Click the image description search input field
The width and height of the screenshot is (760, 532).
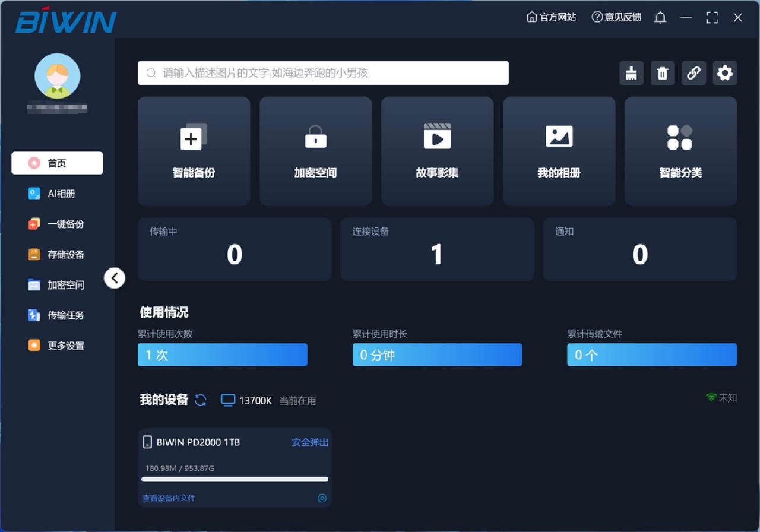pos(323,72)
